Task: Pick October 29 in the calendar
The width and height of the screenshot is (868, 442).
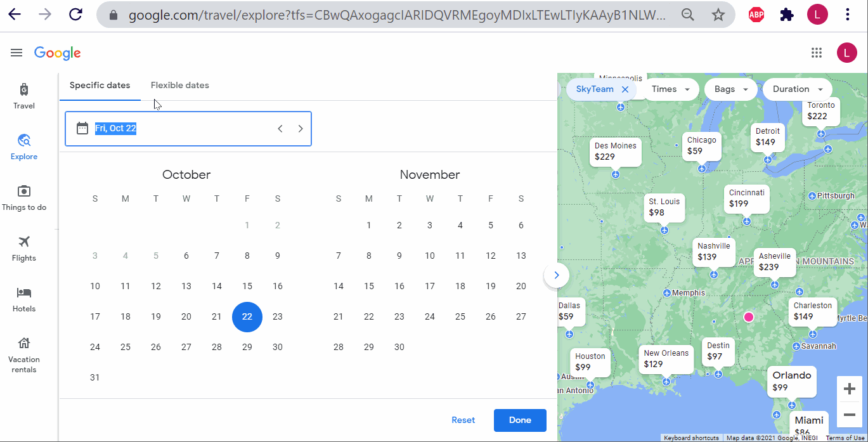Action: point(247,347)
